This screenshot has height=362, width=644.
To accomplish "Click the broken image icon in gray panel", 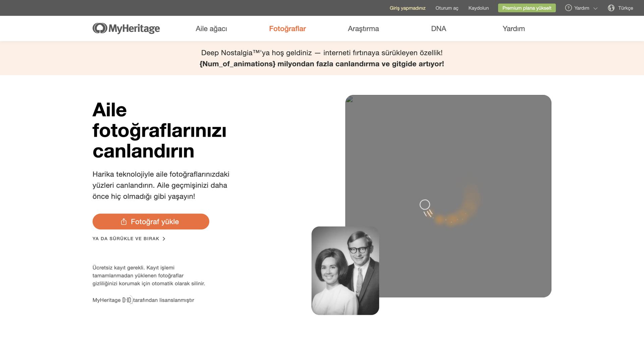I will 350,99.
